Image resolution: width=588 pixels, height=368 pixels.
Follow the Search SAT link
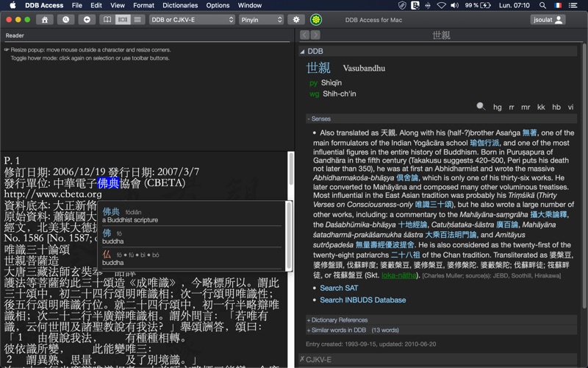click(339, 288)
